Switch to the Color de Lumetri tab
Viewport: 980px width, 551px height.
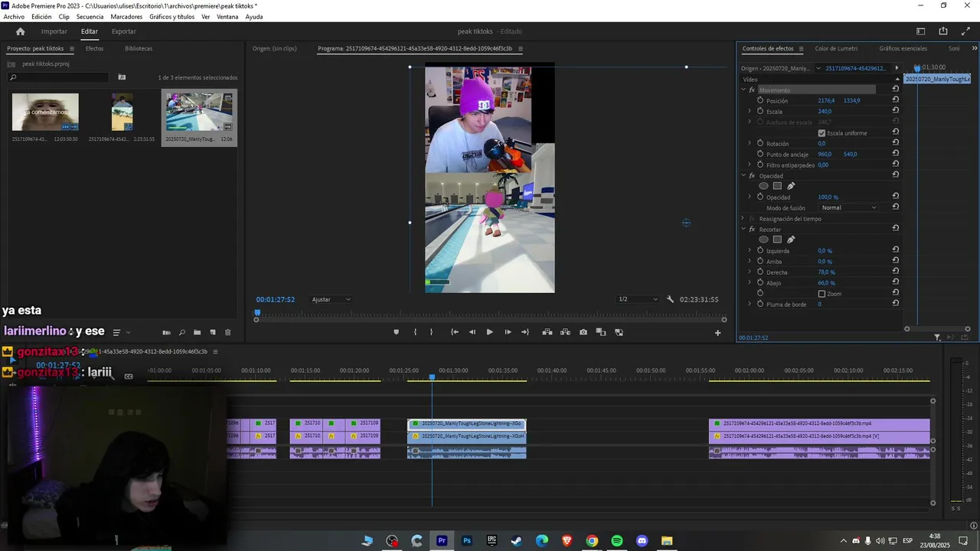[836, 48]
